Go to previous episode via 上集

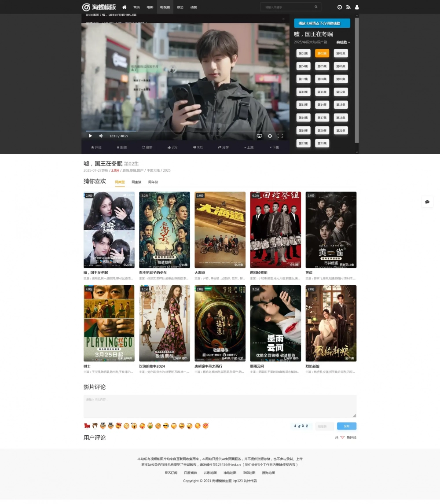[x=248, y=147]
